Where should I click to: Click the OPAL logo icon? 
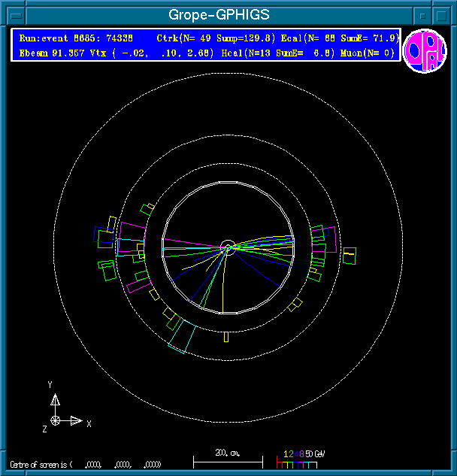click(425, 52)
